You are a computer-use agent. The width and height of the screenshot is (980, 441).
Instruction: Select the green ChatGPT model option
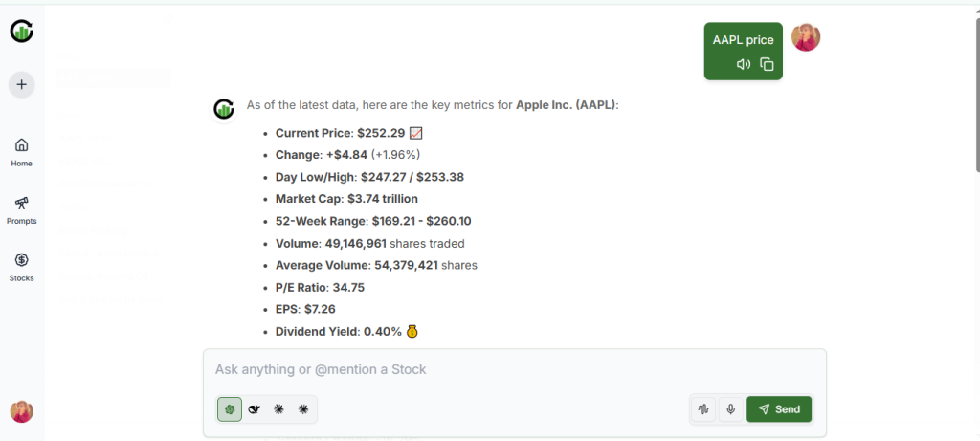coord(230,409)
